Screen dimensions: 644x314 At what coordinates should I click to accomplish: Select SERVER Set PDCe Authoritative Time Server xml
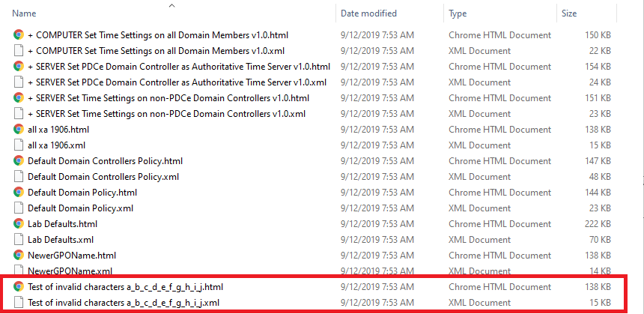point(177,82)
